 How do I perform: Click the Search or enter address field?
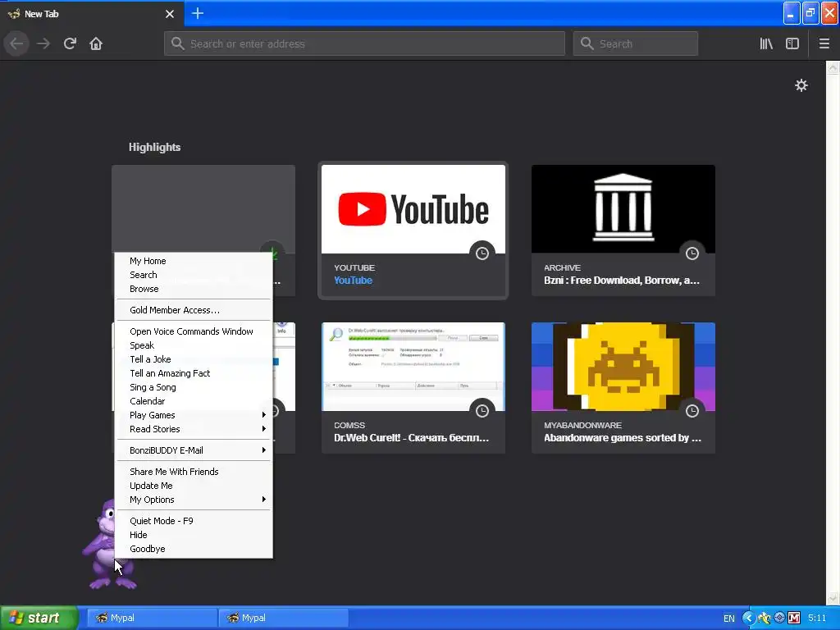tap(364, 43)
